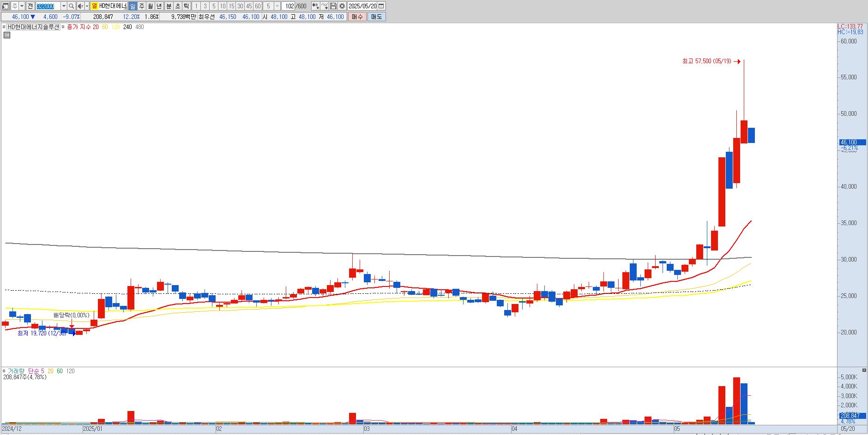The width and height of the screenshot is (868, 435).
Task: Select the daily (일) chart period
Action: pyautogui.click(x=133, y=6)
